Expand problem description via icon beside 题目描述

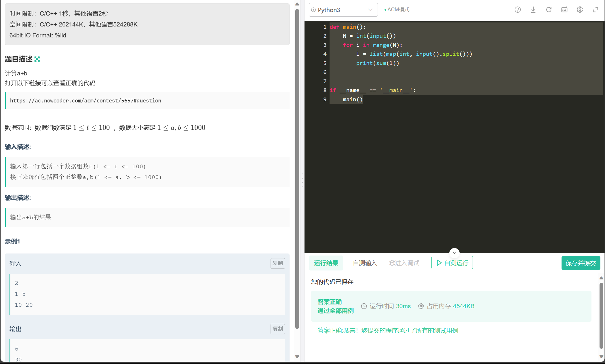[x=37, y=59]
